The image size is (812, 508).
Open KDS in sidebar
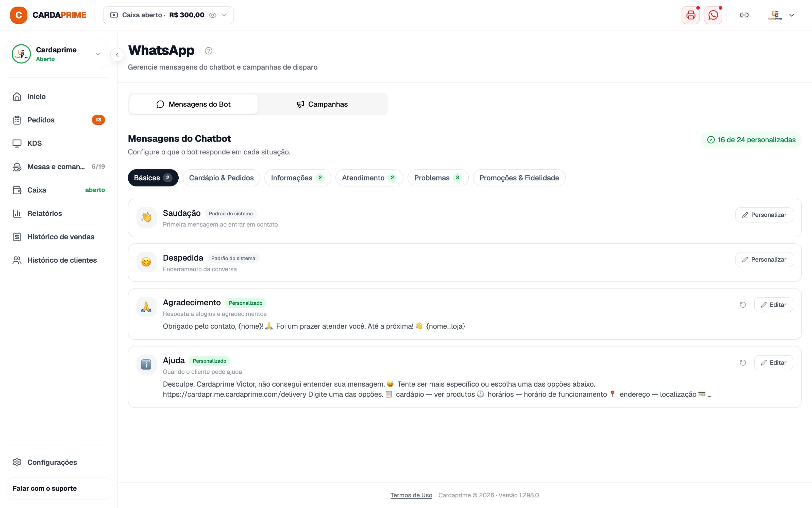(59, 144)
